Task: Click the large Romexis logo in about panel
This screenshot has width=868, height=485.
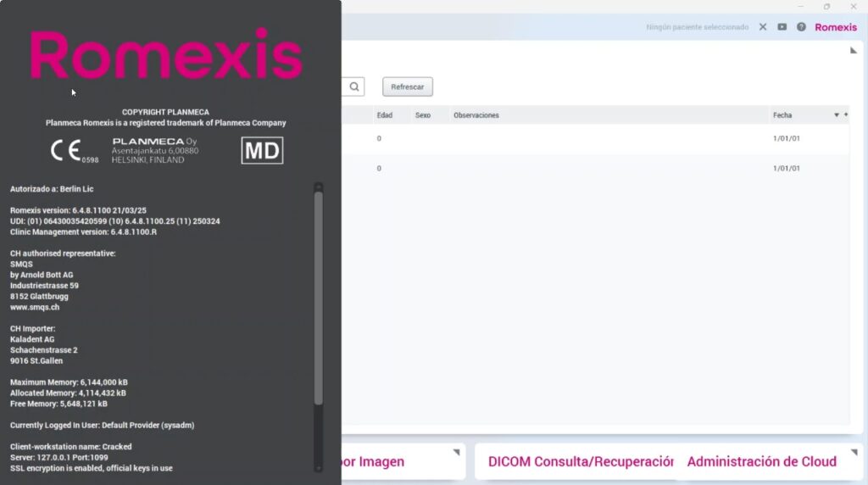Action: (166, 54)
